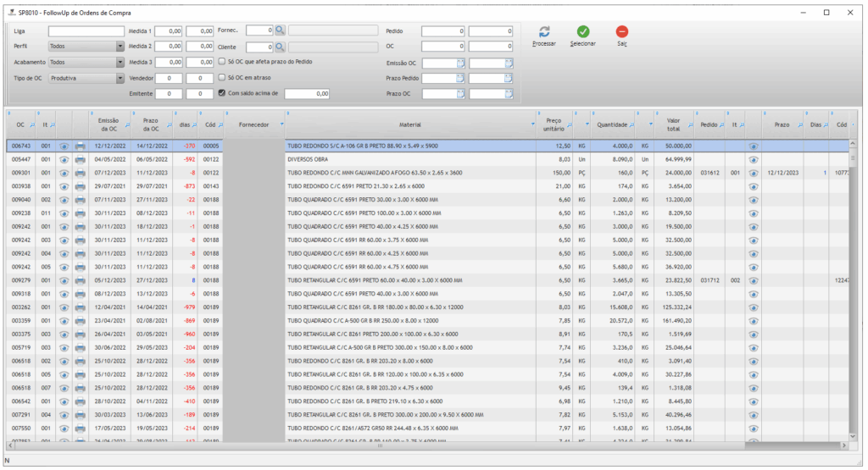Open calendar for first Emissão OC date
This screenshot has width=868, height=470.
[x=461, y=63]
